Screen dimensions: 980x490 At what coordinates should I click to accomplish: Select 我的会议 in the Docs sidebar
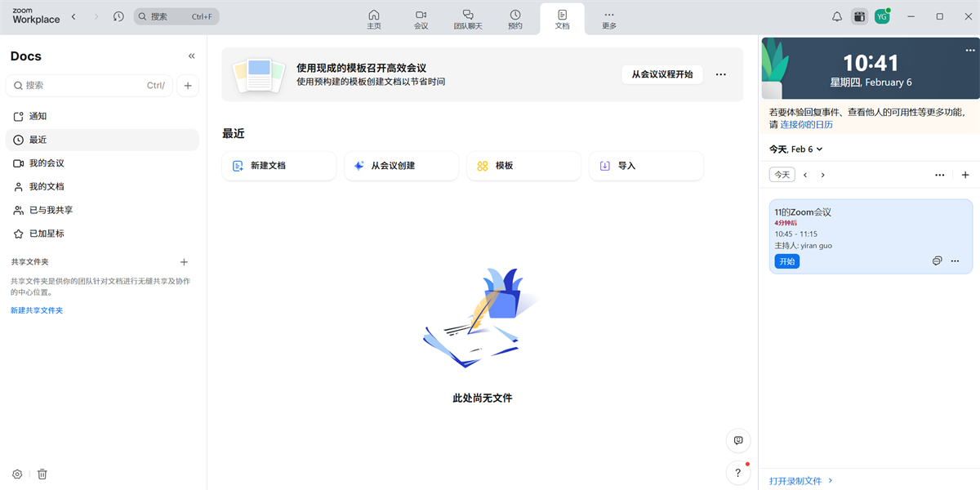43,163
